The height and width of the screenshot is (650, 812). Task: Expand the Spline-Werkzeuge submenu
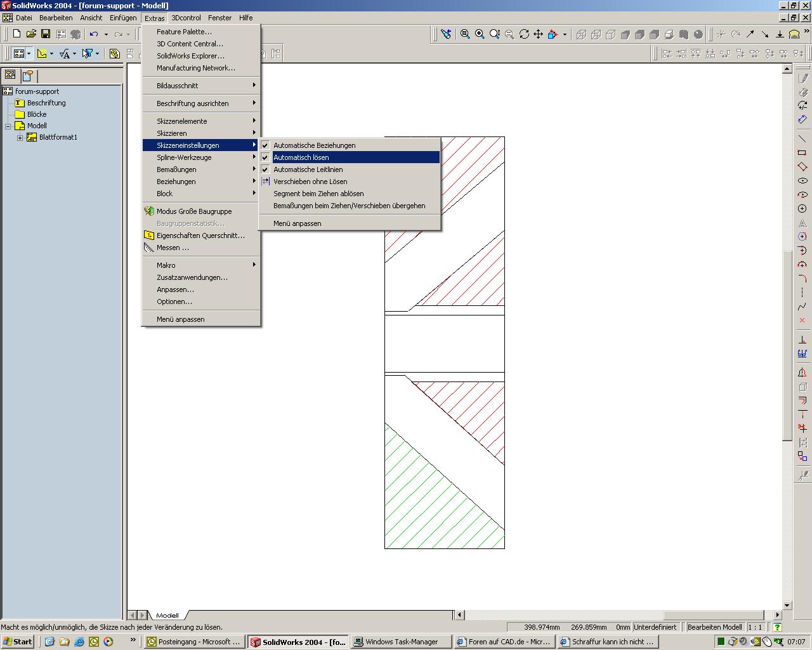click(x=201, y=157)
